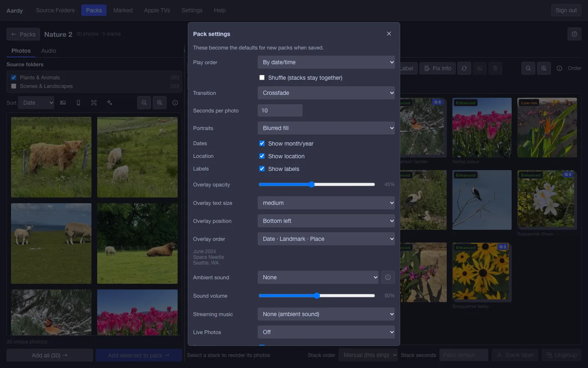Close the Pack settings dialog
The height and width of the screenshot is (368, 588).
(389, 34)
